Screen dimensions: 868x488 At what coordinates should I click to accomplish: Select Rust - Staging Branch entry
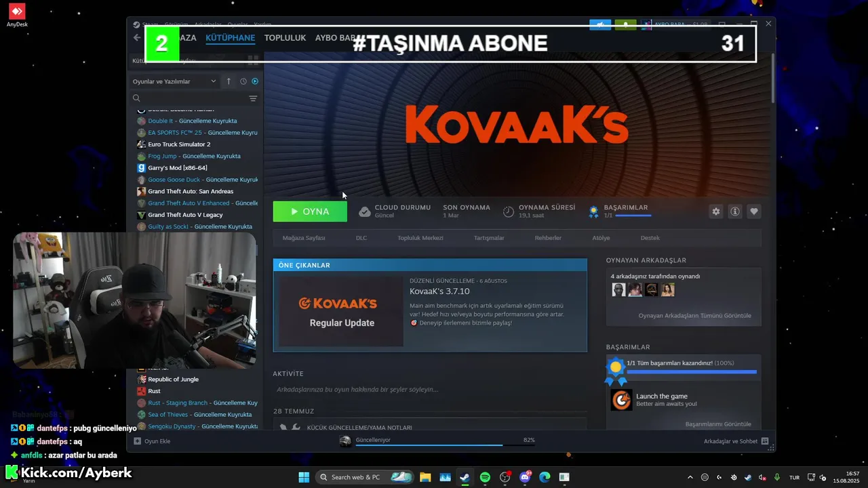click(197, 403)
